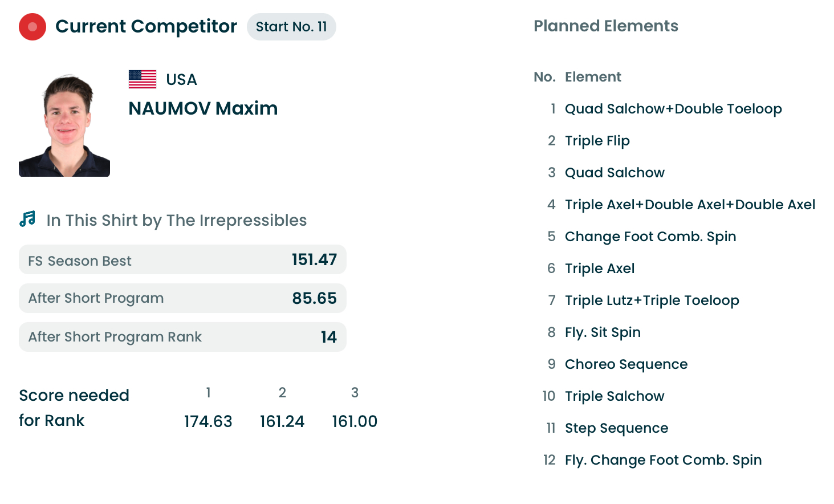
Task: Click the FS Season Best row
Action: tap(182, 260)
